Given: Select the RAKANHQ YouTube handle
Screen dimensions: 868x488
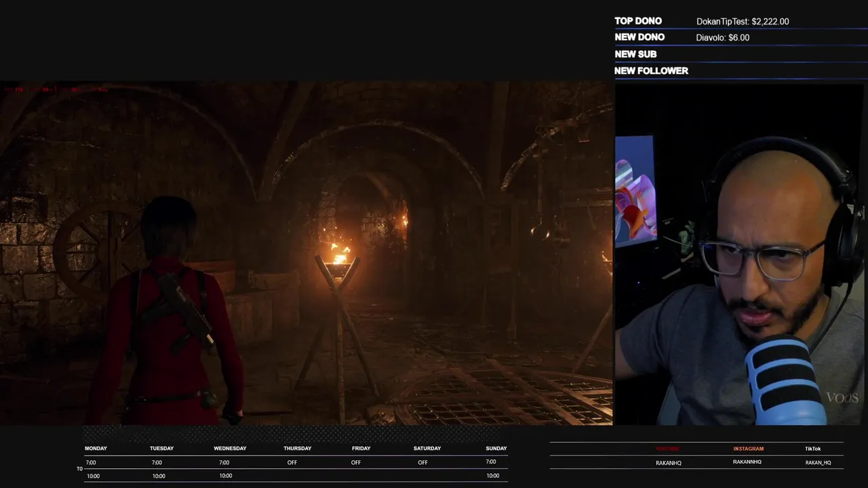Looking at the screenshot, I should 669,463.
